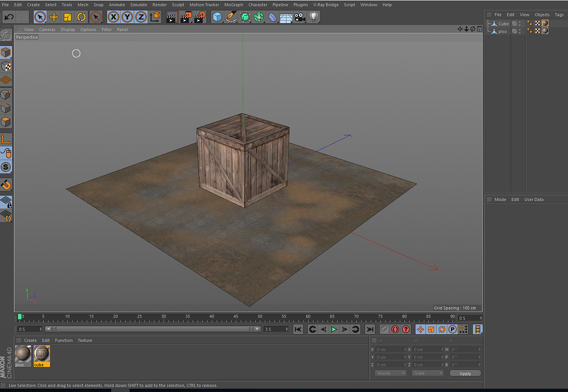Select the cube material thumbnail
Screen dimensions: 568x392
click(x=42, y=355)
